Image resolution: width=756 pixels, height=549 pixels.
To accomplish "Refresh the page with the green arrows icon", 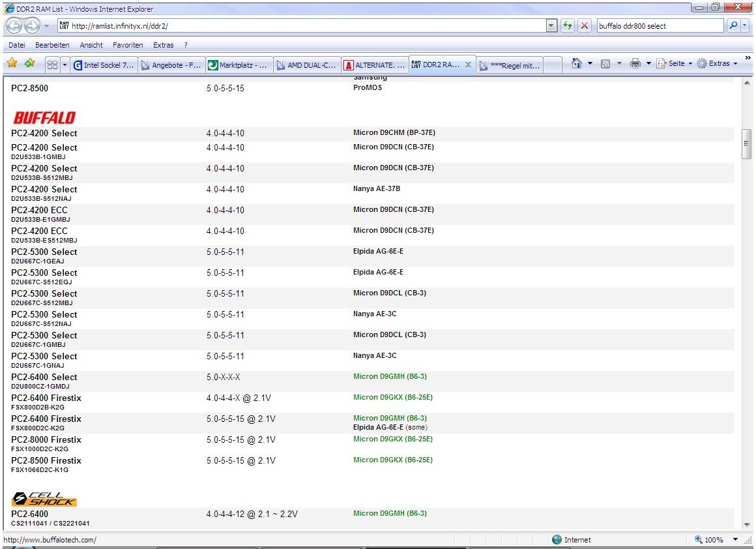I will coord(568,25).
